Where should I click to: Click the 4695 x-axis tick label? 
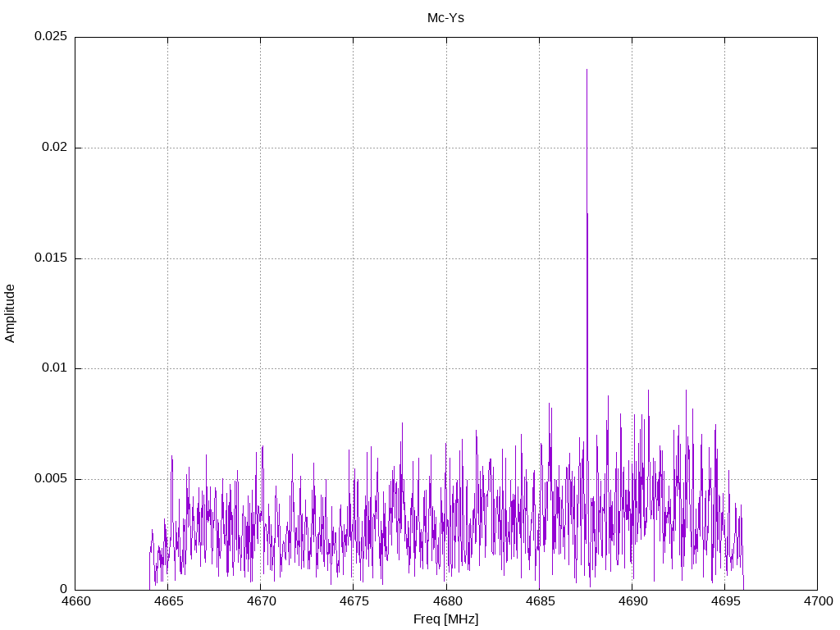[725, 601]
